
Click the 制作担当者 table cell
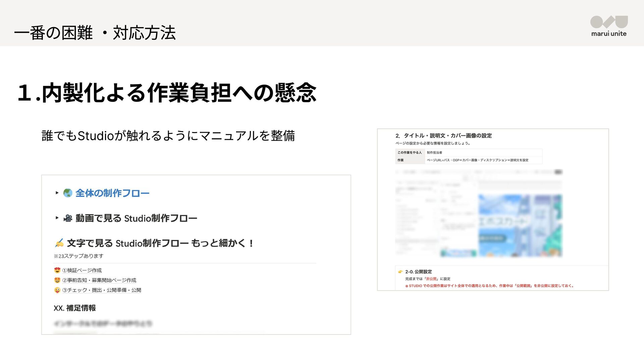(x=434, y=153)
